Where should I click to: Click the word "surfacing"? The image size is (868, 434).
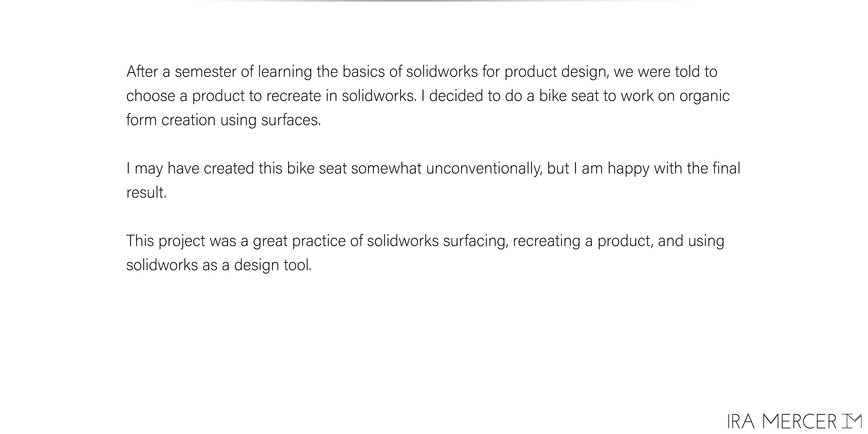coord(475,241)
